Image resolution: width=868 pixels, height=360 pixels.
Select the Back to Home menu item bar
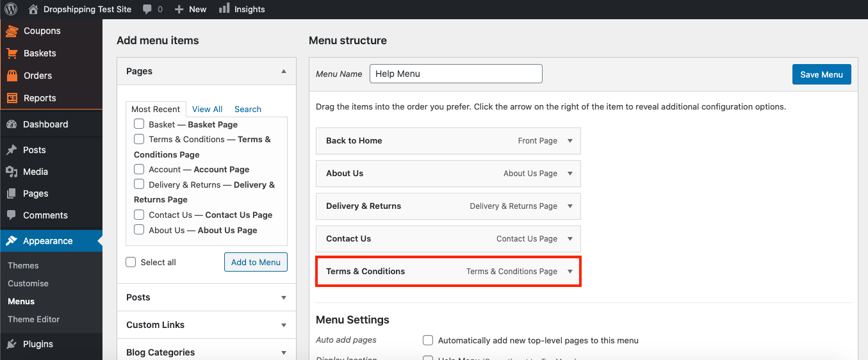pyautogui.click(x=448, y=141)
